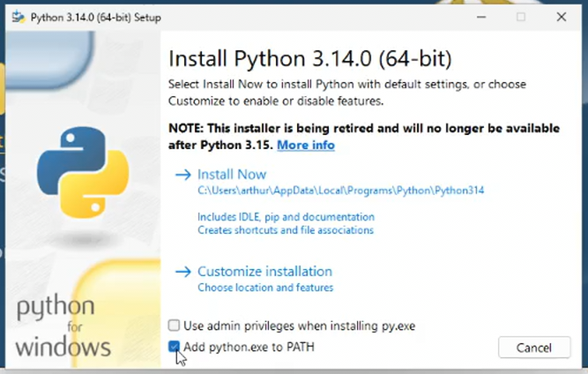Click the 'python for windows' label

tap(63, 326)
